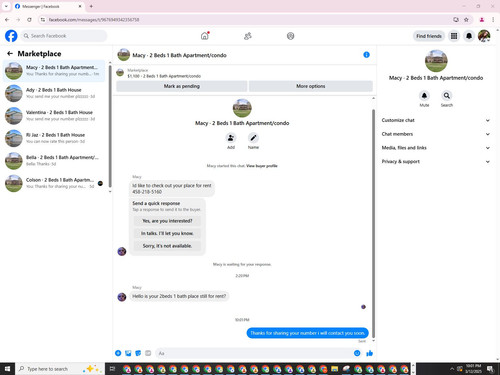Open conversation information with the blue info icon
Image resolution: width=500 pixels, height=375 pixels.
(366, 55)
